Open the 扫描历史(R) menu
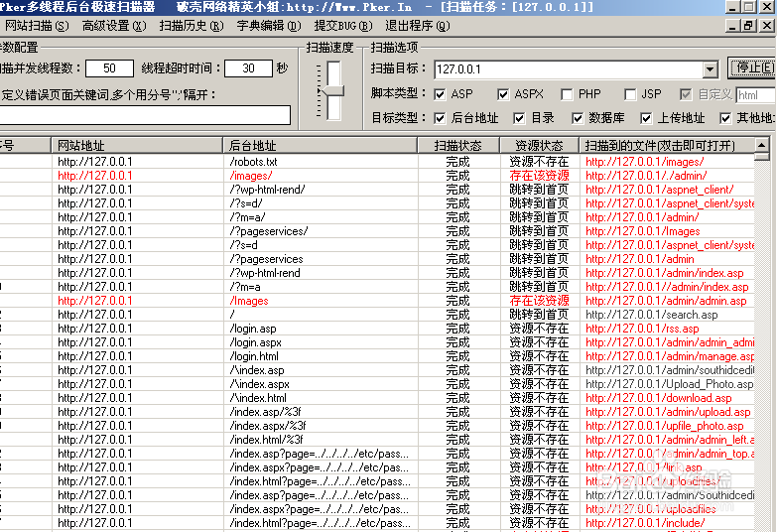This screenshot has height=532, width=777. (x=192, y=26)
